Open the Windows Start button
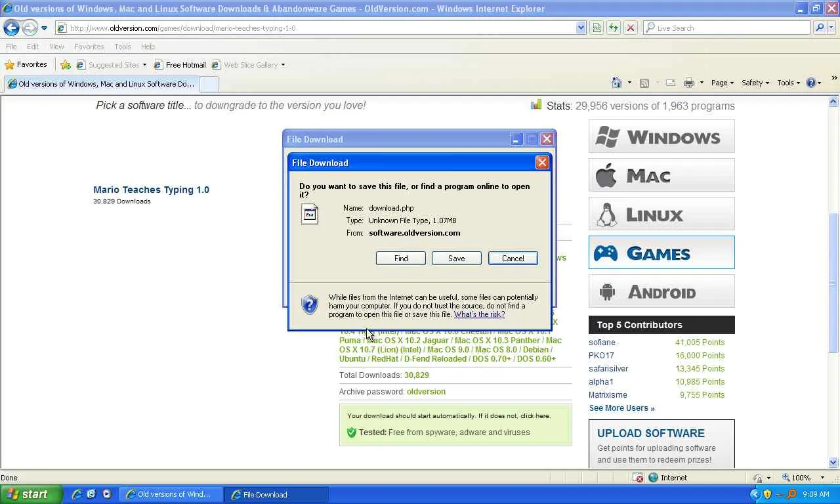The image size is (840, 504). coord(31,494)
